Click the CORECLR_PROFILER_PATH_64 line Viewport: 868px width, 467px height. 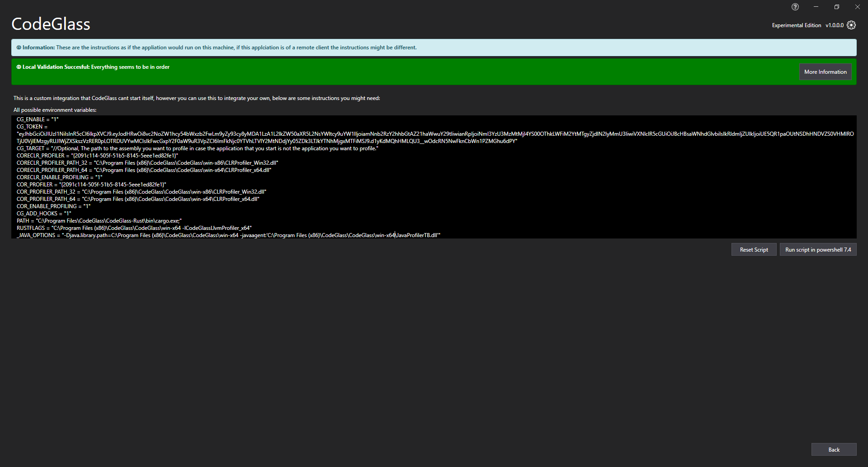tap(144, 170)
